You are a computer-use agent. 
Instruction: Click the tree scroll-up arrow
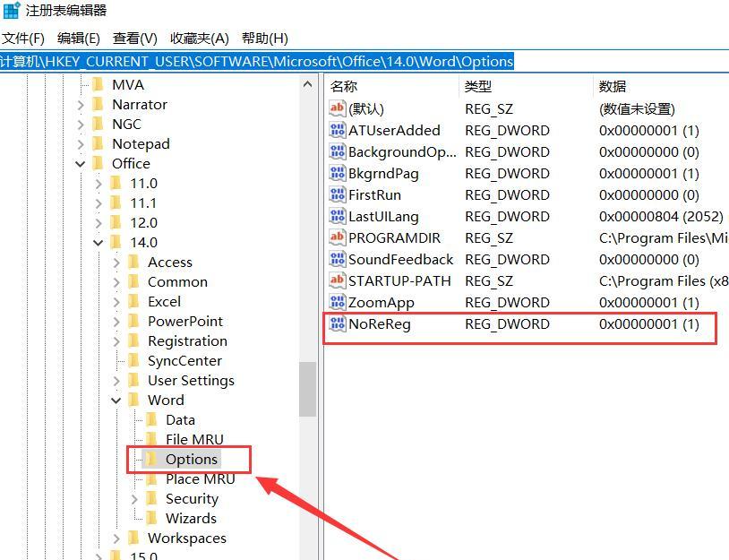pyautogui.click(x=307, y=84)
